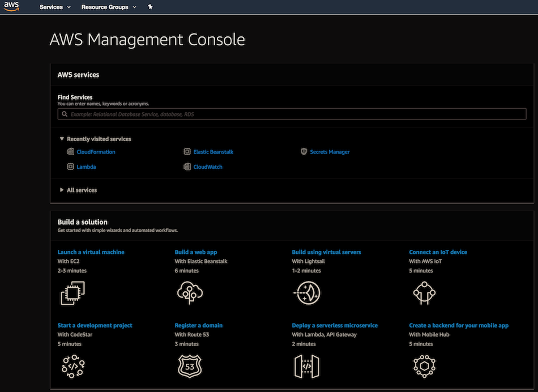
Task: Open the Lambda link
Action: [86, 167]
